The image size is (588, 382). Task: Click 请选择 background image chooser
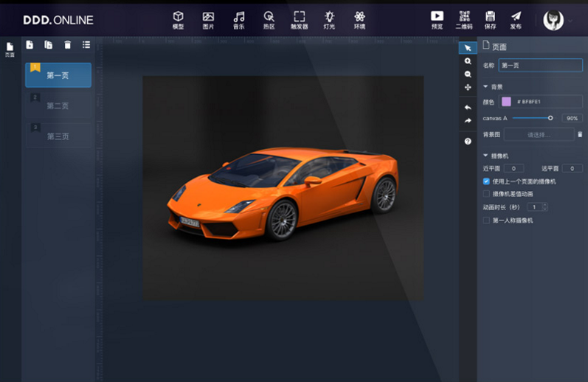coord(539,135)
